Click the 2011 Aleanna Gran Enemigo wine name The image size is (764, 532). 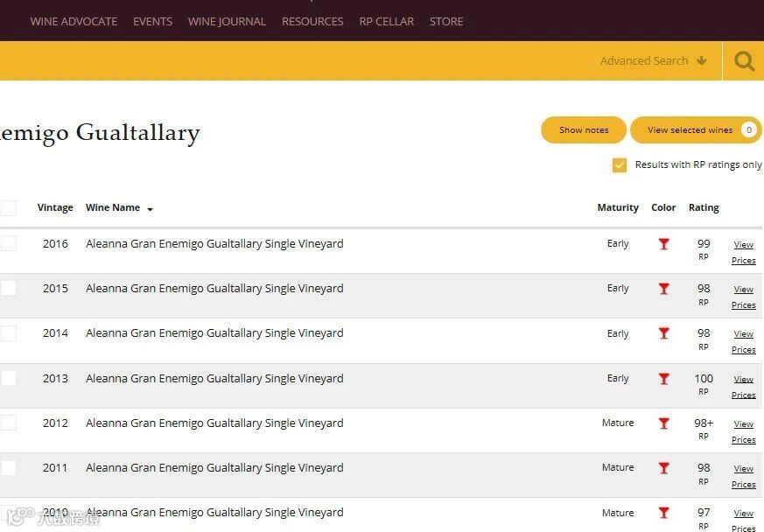pyautogui.click(x=214, y=468)
